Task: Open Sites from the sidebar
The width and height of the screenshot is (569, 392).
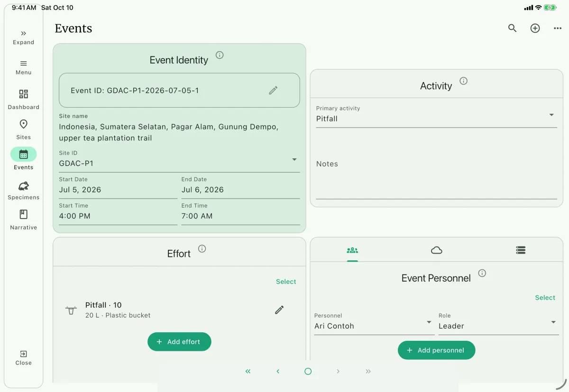Action: [x=24, y=129]
